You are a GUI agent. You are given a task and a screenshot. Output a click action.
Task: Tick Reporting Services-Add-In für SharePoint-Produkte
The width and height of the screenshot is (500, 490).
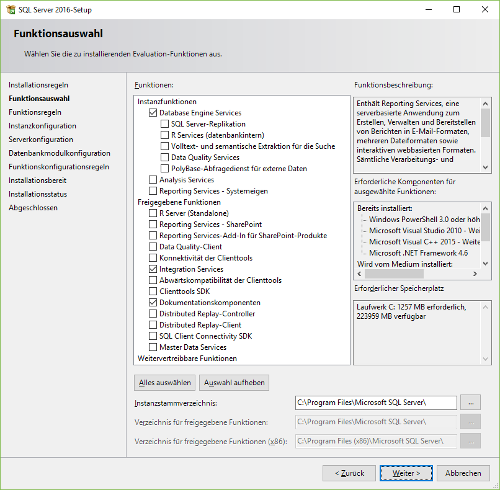coord(153,235)
